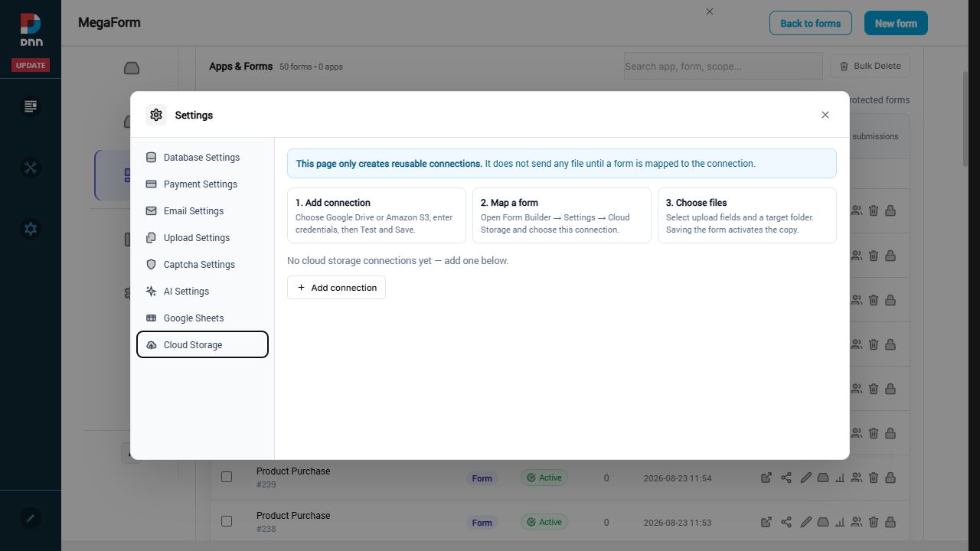Click the lock icon on form #239
Viewport: 980px width, 551px height.
coord(890,478)
